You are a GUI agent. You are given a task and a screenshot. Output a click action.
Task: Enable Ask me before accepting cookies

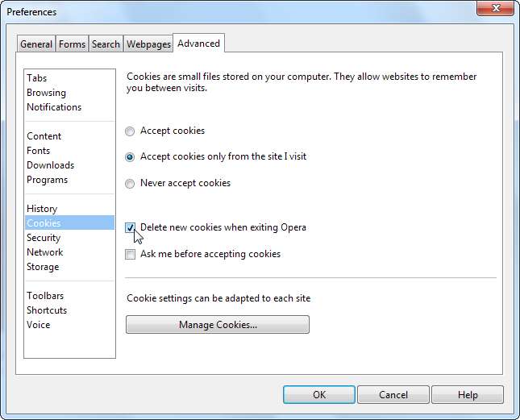coord(131,254)
